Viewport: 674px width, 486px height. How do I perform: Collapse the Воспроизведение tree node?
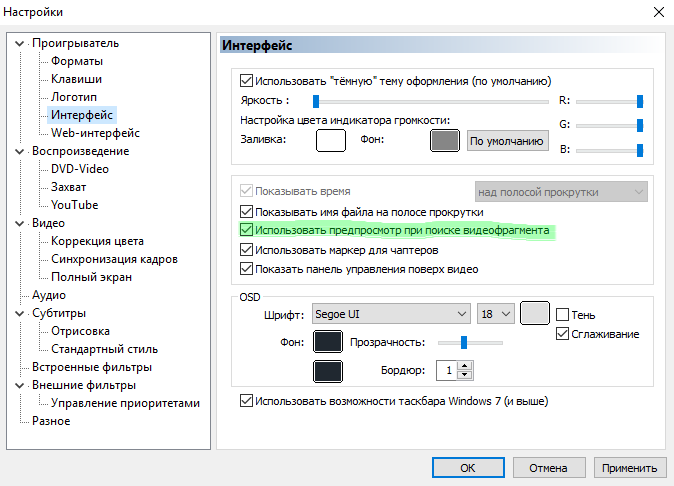click(20, 151)
